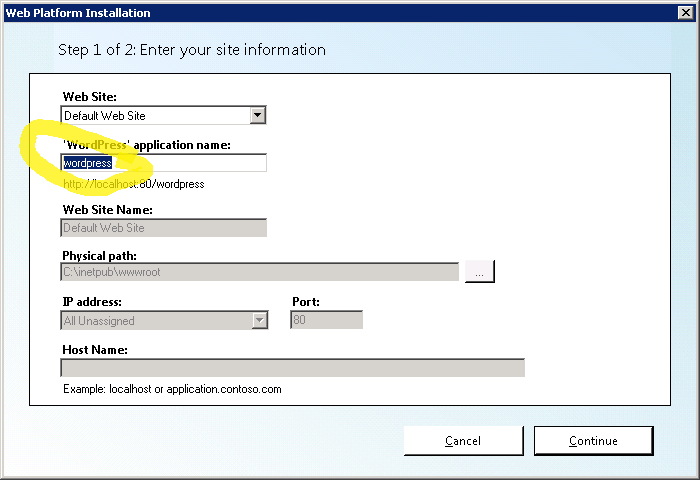Focus the WordPress application name field

pos(163,163)
